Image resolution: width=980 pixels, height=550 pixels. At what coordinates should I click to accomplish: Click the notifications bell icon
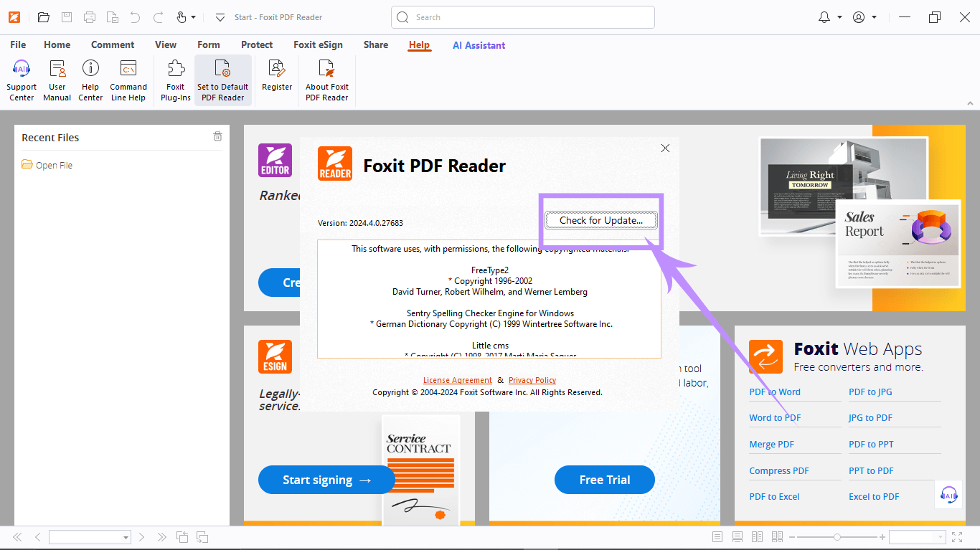point(824,17)
